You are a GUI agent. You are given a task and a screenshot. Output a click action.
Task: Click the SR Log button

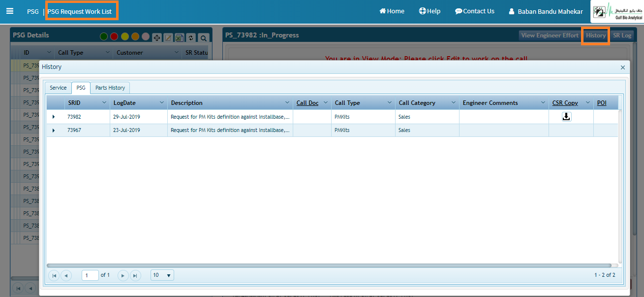click(622, 35)
